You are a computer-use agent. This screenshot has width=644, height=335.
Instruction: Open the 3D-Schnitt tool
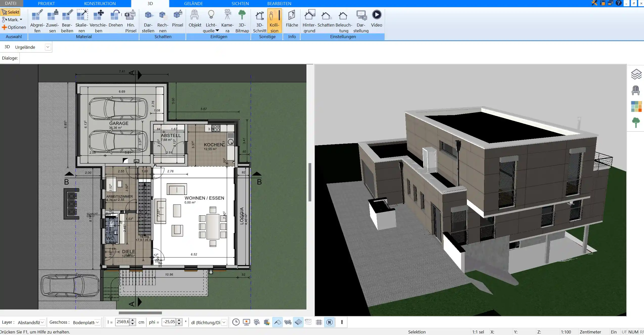tap(260, 21)
